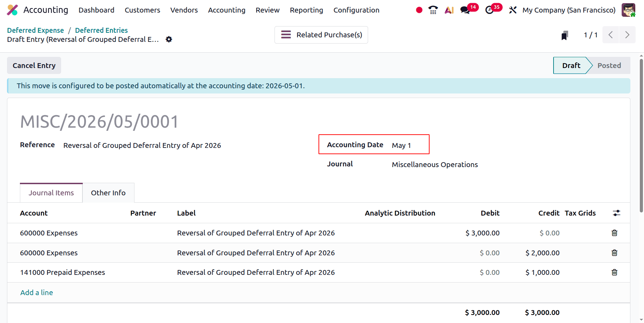Open the Dashboard menu

[96, 10]
